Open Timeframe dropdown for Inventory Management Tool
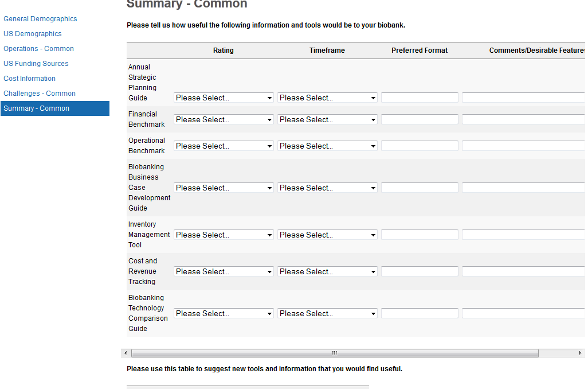Image resolution: width=588 pixels, height=389 pixels. [x=327, y=235]
